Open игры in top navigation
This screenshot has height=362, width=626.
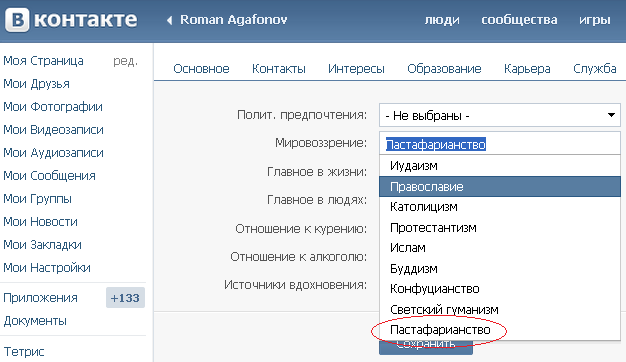click(595, 20)
